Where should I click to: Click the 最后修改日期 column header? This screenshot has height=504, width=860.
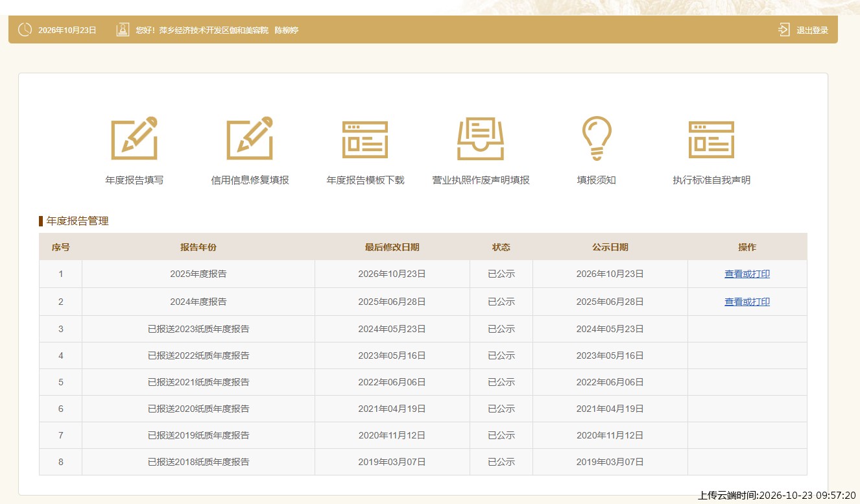[392, 247]
